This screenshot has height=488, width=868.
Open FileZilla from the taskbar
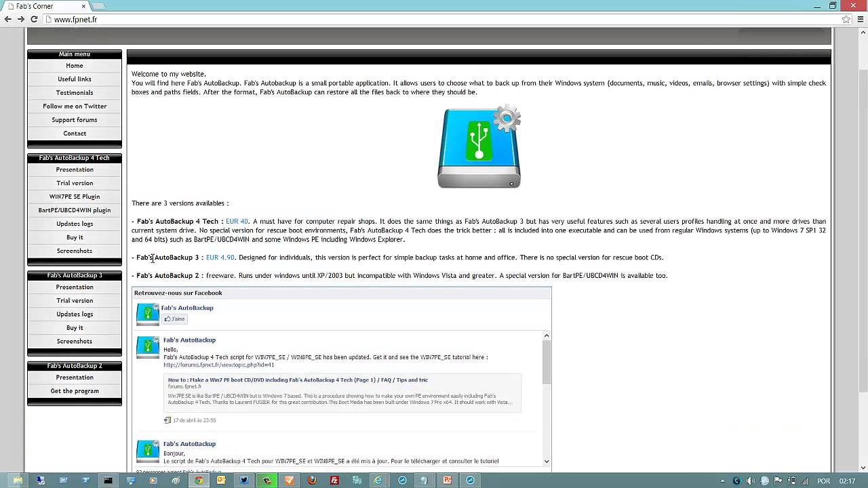pyautogui.click(x=334, y=481)
